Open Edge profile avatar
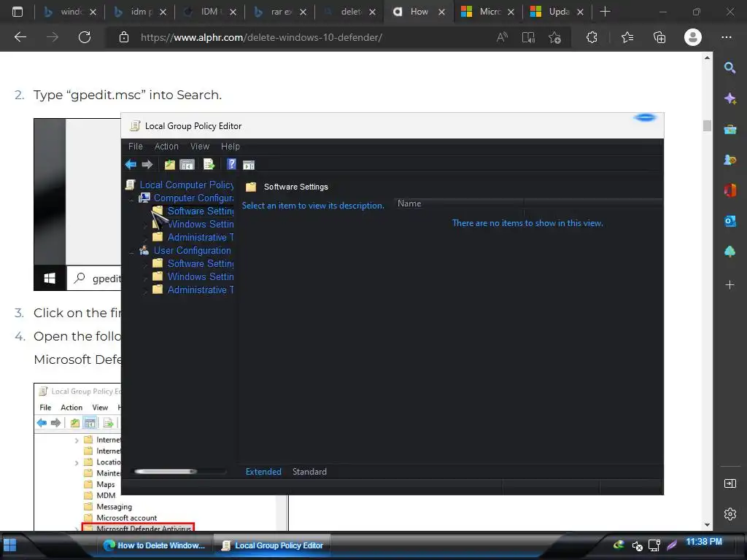This screenshot has height=560, width=747. click(x=693, y=37)
